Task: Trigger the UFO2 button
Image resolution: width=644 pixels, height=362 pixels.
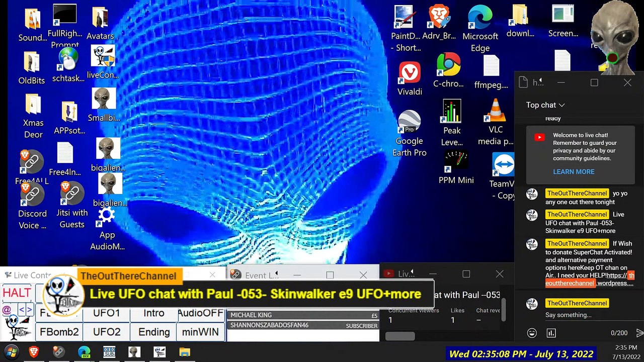Action: point(107,332)
